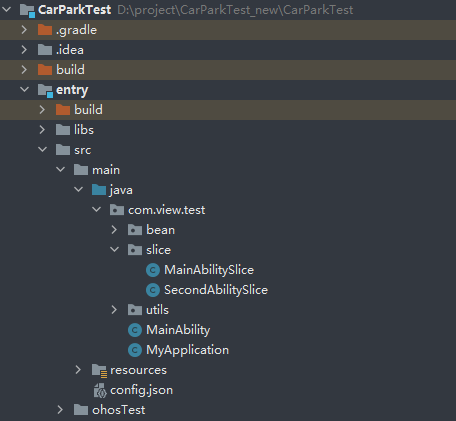This screenshot has height=421, width=456.
Task: Select the MainAbilitySlice class icon
Action: click(x=153, y=270)
